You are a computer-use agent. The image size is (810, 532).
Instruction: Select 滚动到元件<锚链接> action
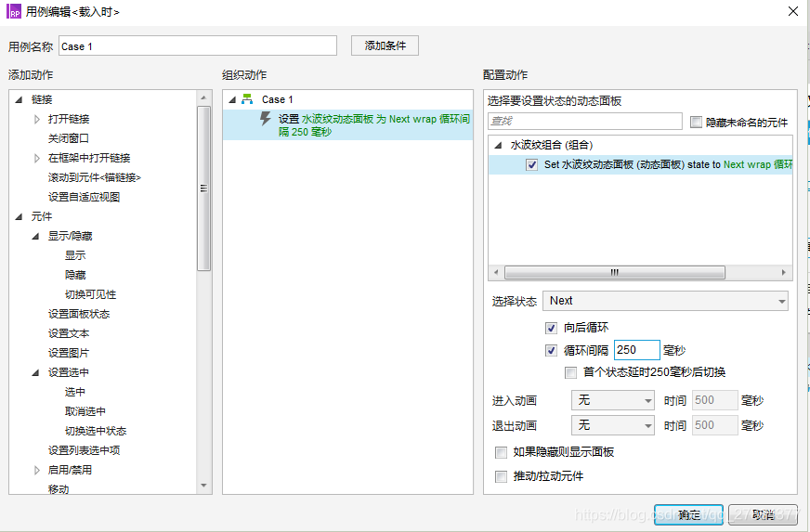click(x=95, y=177)
